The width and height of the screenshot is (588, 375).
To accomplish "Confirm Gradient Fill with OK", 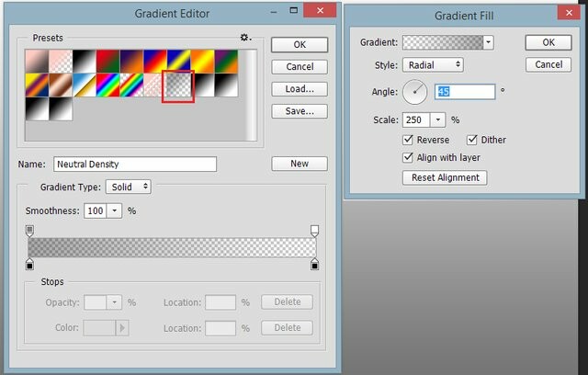I will coord(548,42).
